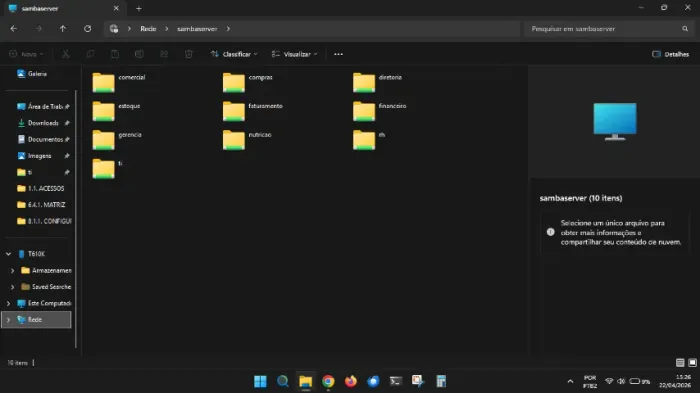Open the comercial shared folder
Viewport: 700px width, 393px height.
click(x=119, y=82)
